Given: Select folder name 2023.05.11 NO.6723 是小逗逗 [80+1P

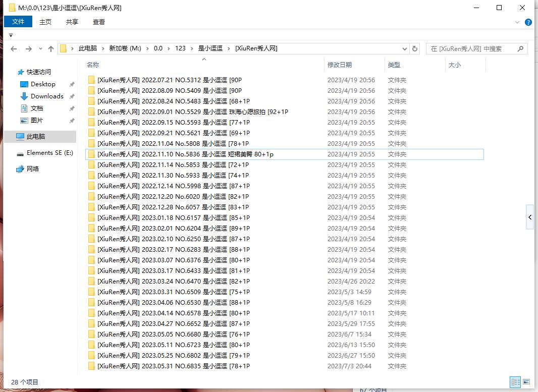Looking at the screenshot, I should point(174,345).
